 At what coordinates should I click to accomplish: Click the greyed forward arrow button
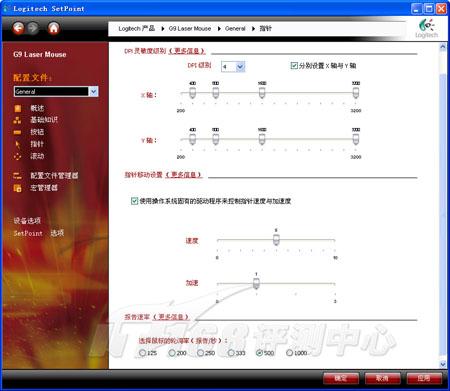pos(33,28)
